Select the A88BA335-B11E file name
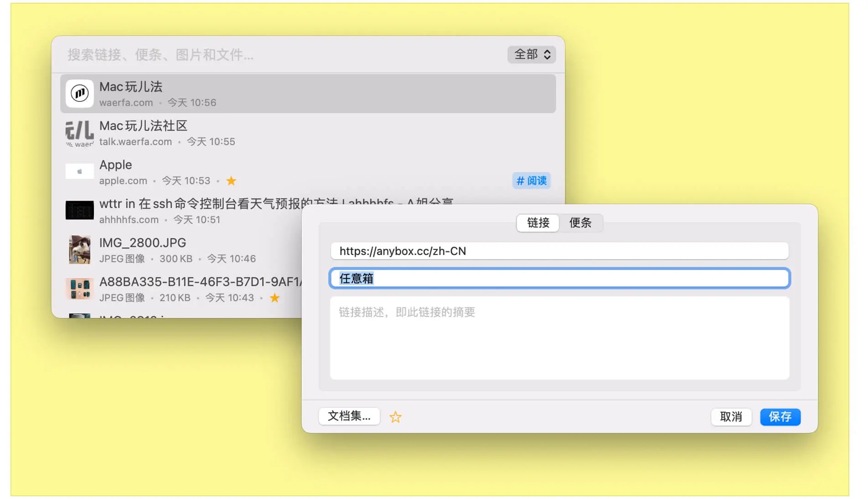 tap(201, 282)
